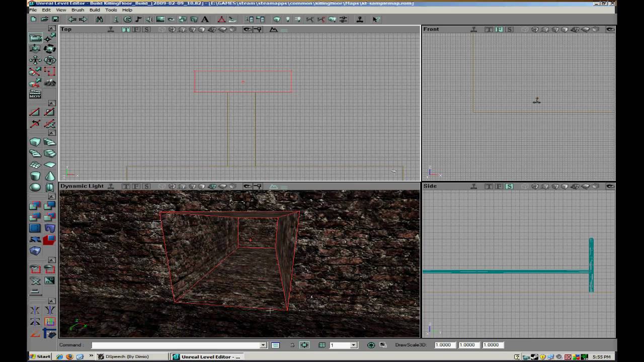Toggle Side view (S) in the Top viewport
644x362 pixels.
point(146,29)
